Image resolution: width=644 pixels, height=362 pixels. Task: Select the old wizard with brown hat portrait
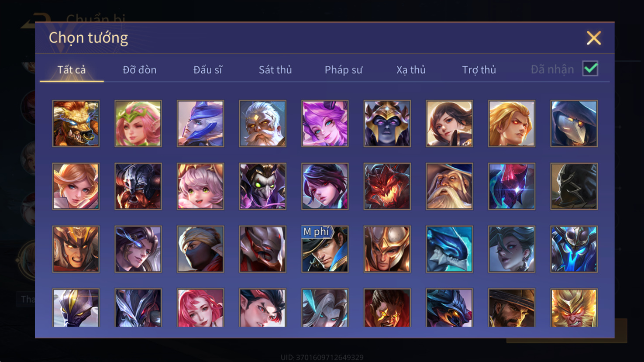click(449, 186)
